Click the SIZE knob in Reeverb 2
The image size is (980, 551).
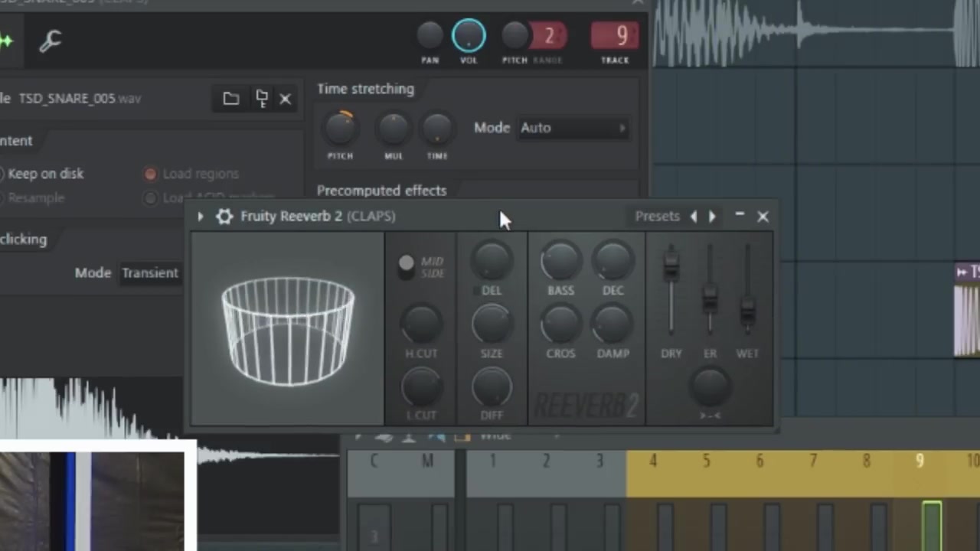coord(492,324)
